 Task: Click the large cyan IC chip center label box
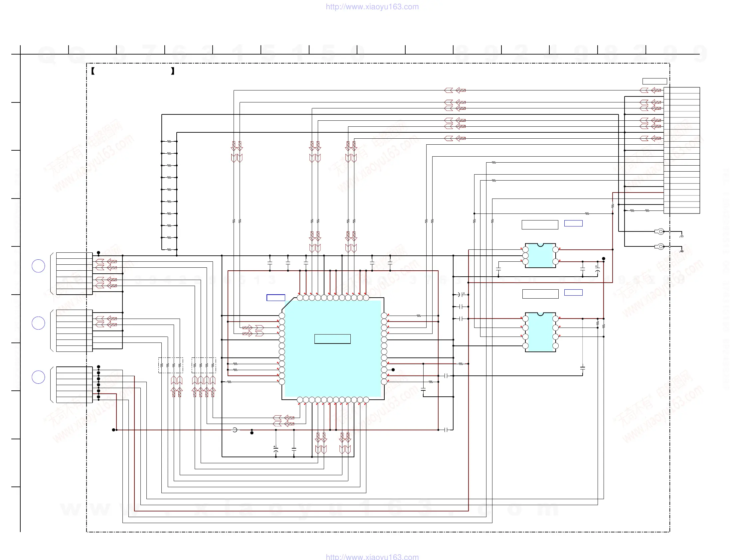[x=332, y=339]
